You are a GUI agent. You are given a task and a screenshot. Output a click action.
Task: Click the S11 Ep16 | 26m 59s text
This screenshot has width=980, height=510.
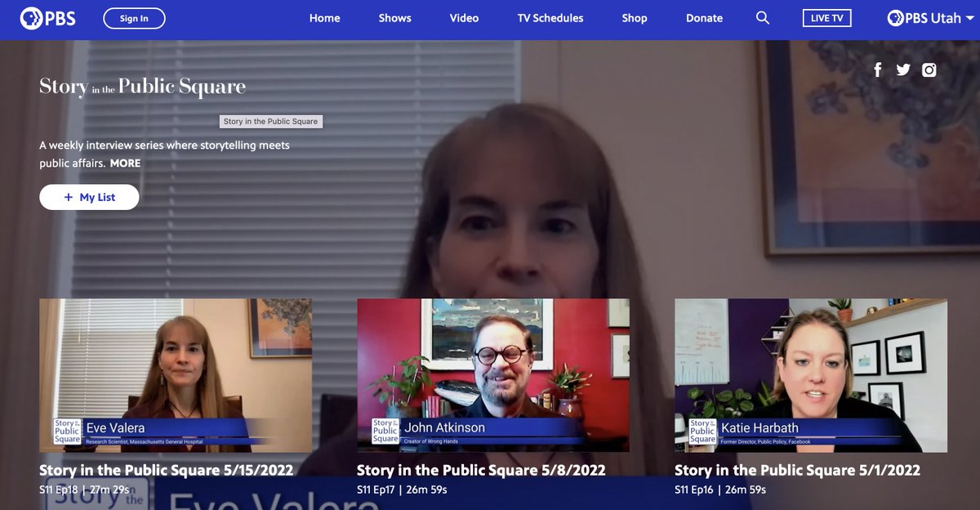click(720, 490)
